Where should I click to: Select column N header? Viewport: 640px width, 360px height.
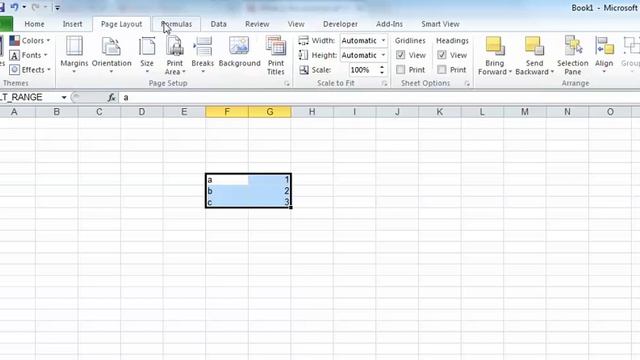567,112
